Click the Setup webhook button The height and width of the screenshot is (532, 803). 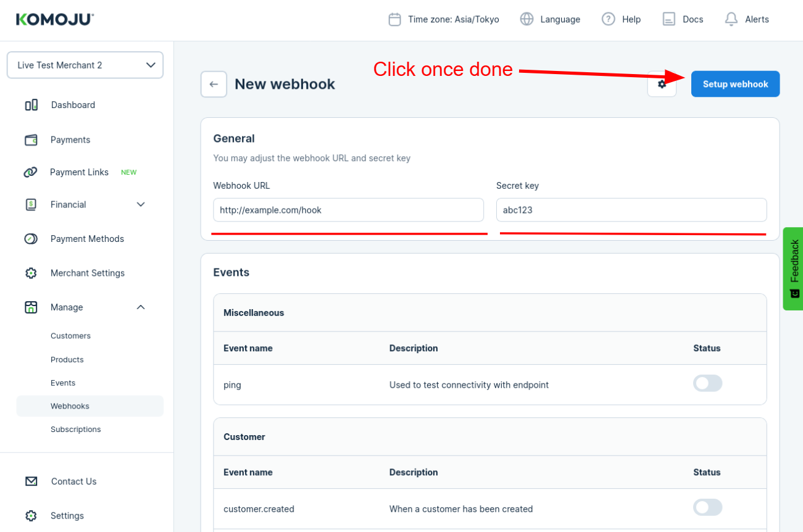click(735, 84)
